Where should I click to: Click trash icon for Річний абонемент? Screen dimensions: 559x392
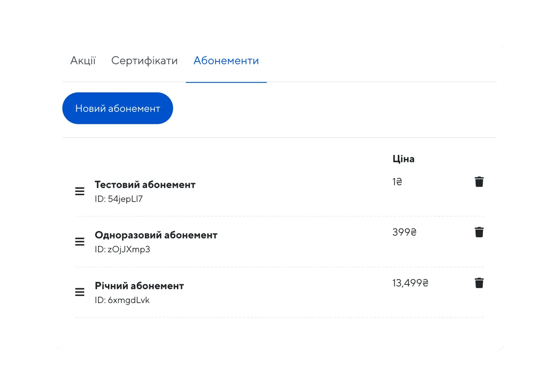point(479,283)
